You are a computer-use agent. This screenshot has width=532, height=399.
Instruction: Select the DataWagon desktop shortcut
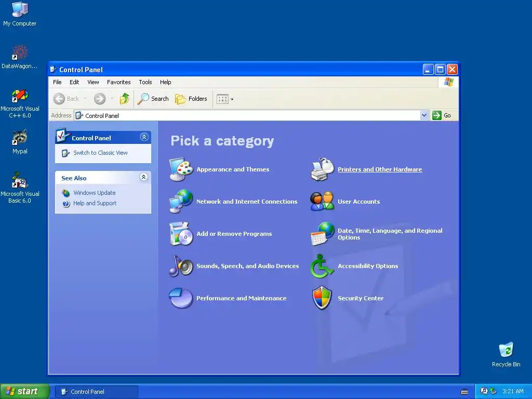pyautogui.click(x=20, y=57)
